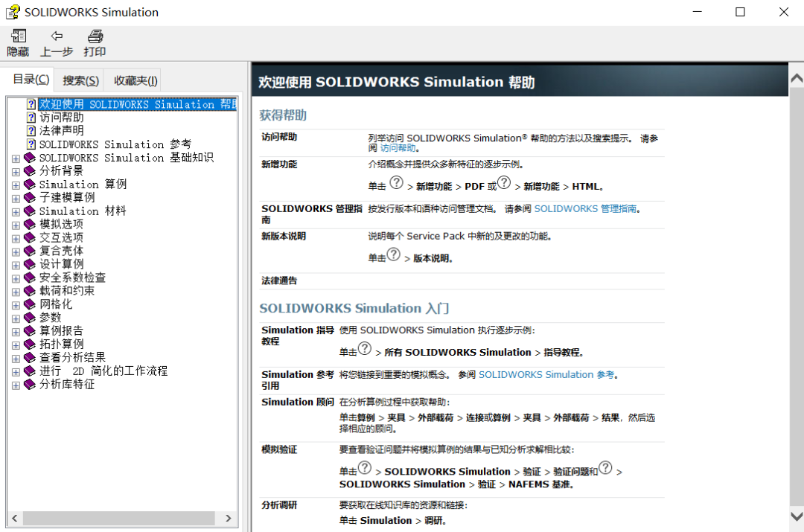Expand the SOLIDWORKS Simulation 基础知识 tree node

(x=16, y=158)
